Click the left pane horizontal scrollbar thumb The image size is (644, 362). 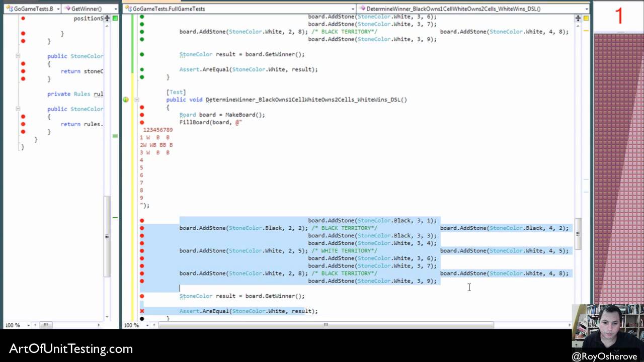pyautogui.click(x=46, y=325)
